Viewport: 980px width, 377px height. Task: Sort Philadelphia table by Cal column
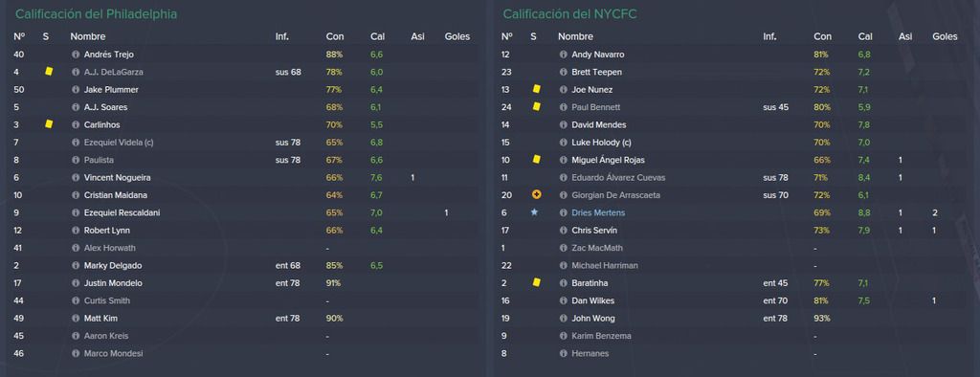pos(377,37)
